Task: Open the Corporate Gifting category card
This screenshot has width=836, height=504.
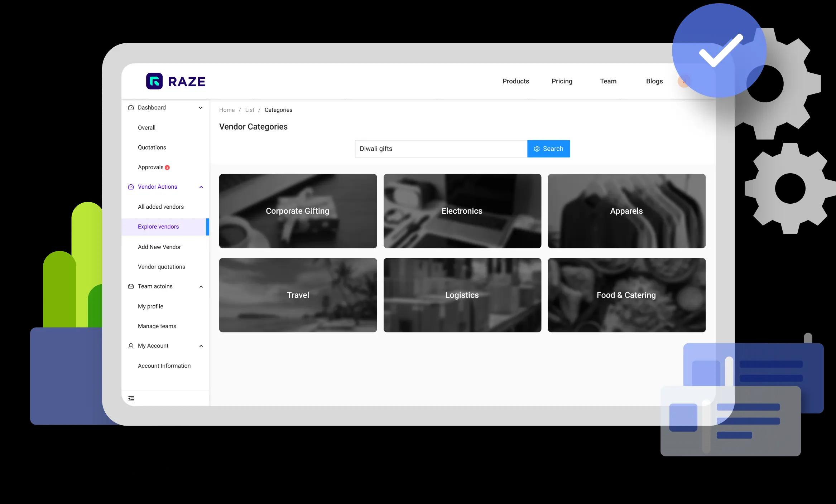Action: click(298, 211)
